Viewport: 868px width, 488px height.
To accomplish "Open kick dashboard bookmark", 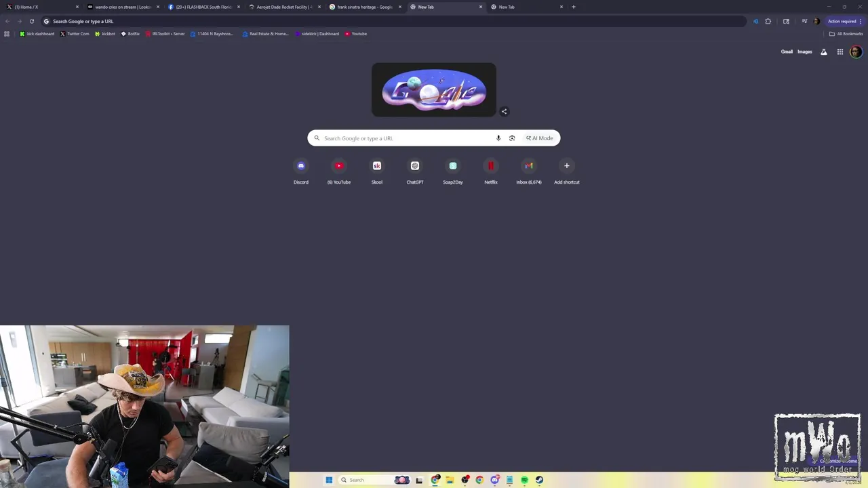I will 37,34.
